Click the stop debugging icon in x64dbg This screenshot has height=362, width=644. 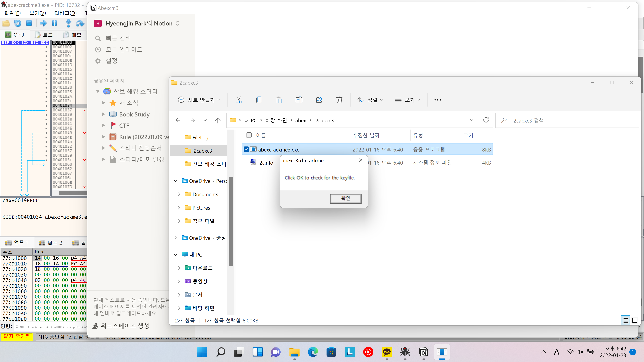[x=29, y=23]
